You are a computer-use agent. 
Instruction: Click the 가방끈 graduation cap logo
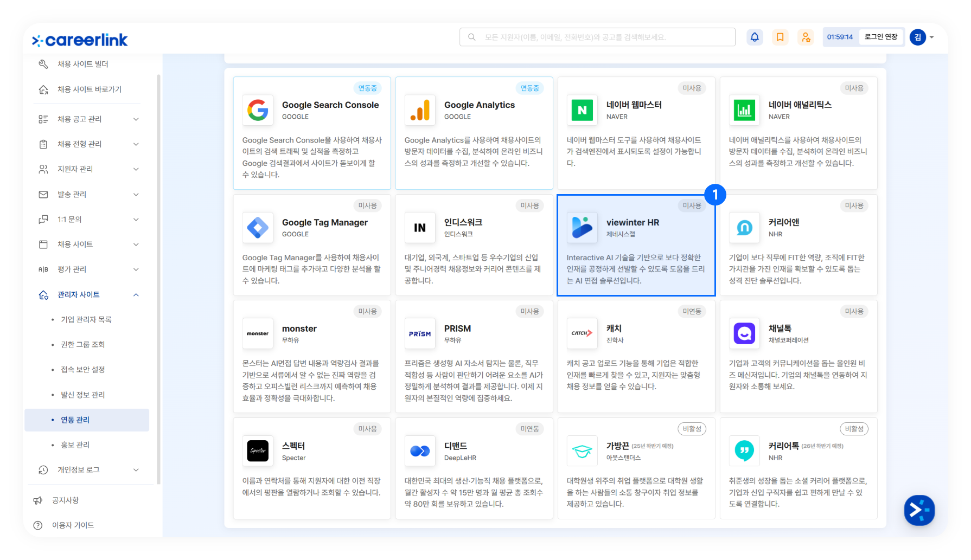[582, 451]
